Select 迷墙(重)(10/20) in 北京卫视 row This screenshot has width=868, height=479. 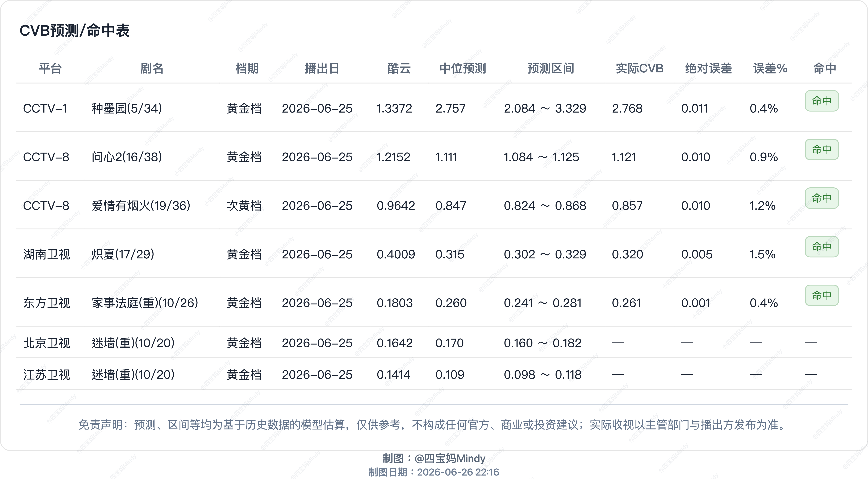pos(133,343)
